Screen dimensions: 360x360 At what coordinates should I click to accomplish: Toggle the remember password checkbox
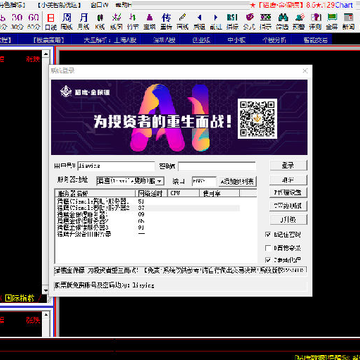pyautogui.click(x=268, y=235)
